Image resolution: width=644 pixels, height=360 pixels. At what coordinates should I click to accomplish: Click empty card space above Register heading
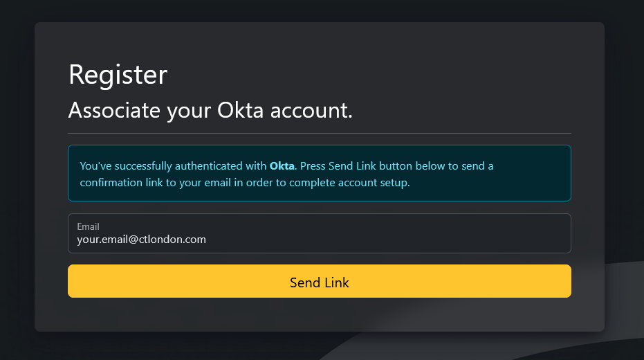319,41
